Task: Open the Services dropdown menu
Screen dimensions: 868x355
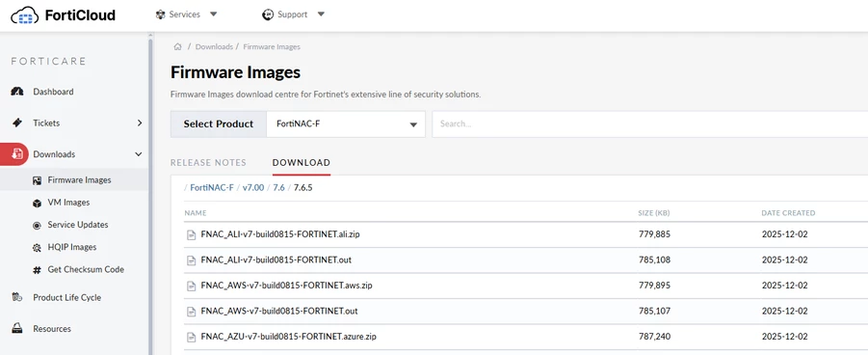Action: coord(187,14)
